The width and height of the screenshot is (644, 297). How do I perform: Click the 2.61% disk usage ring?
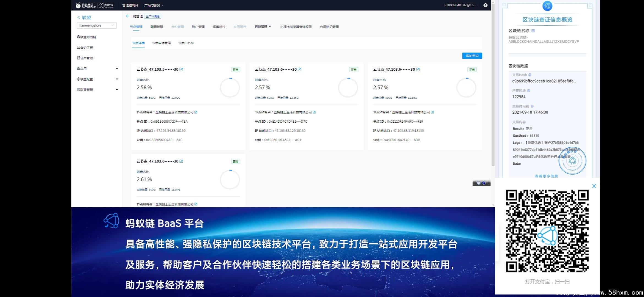230,180
